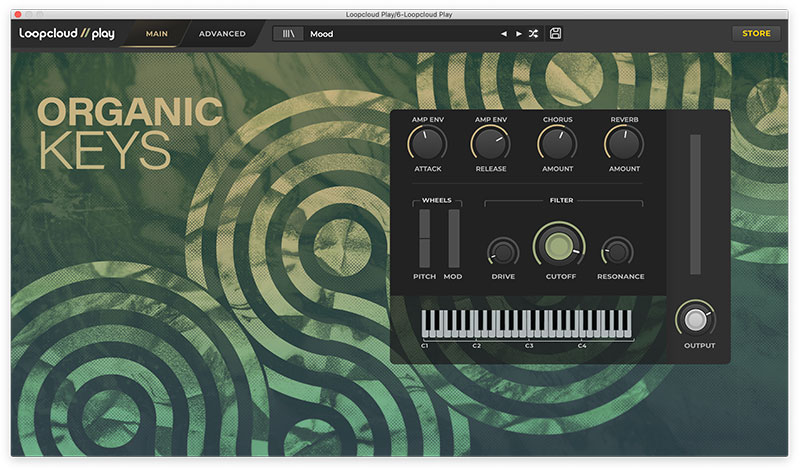Switch to the Main tab
Image resolution: width=800 pixels, height=470 pixels.
[x=156, y=34]
